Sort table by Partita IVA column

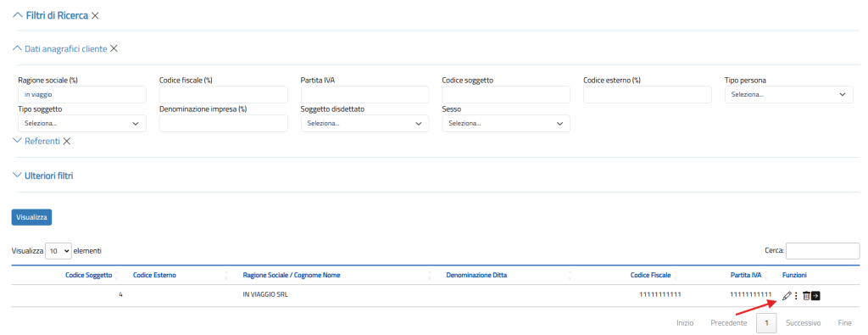pos(746,275)
